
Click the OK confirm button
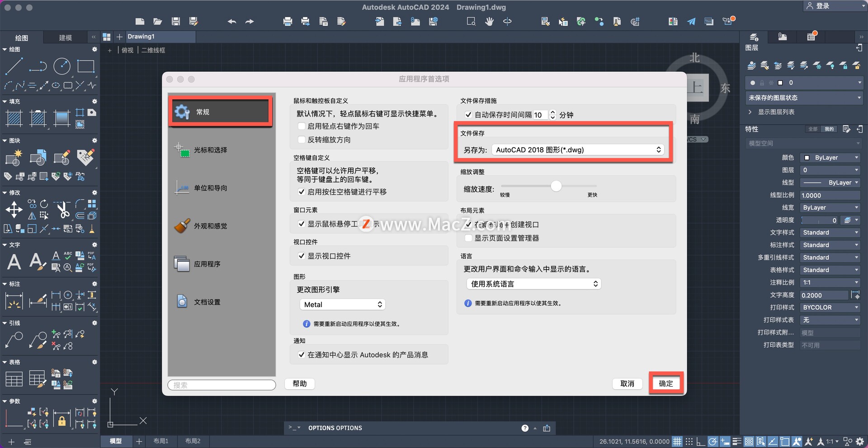666,383
